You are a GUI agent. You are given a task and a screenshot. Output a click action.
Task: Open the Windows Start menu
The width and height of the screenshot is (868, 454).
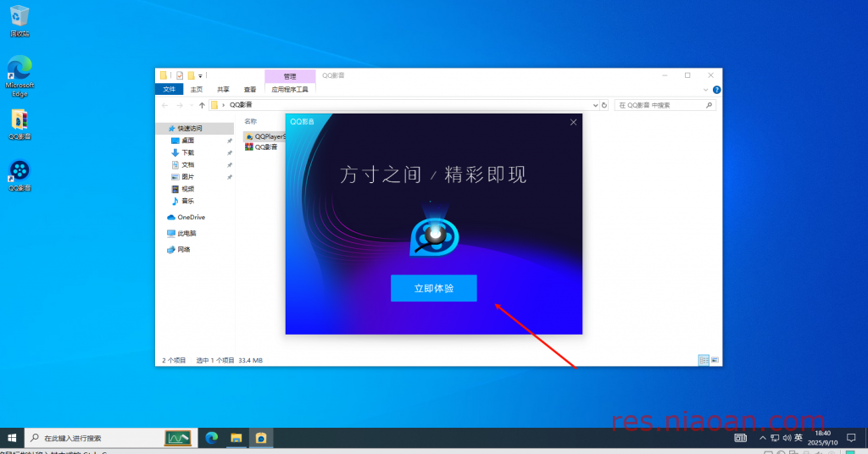click(x=12, y=438)
